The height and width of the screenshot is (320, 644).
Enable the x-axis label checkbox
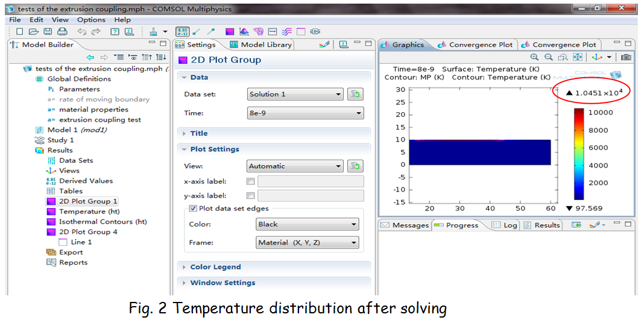(251, 181)
